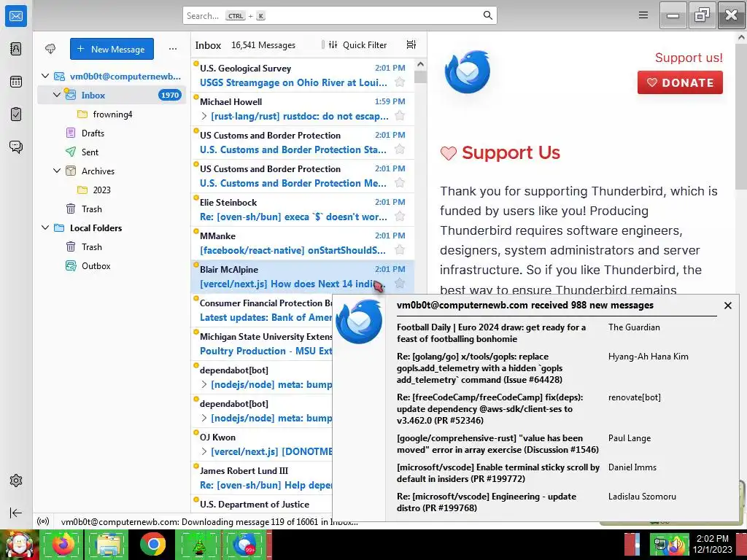Collapse the spaces toolbar
Viewport: 747px width, 560px height.
(x=16, y=513)
